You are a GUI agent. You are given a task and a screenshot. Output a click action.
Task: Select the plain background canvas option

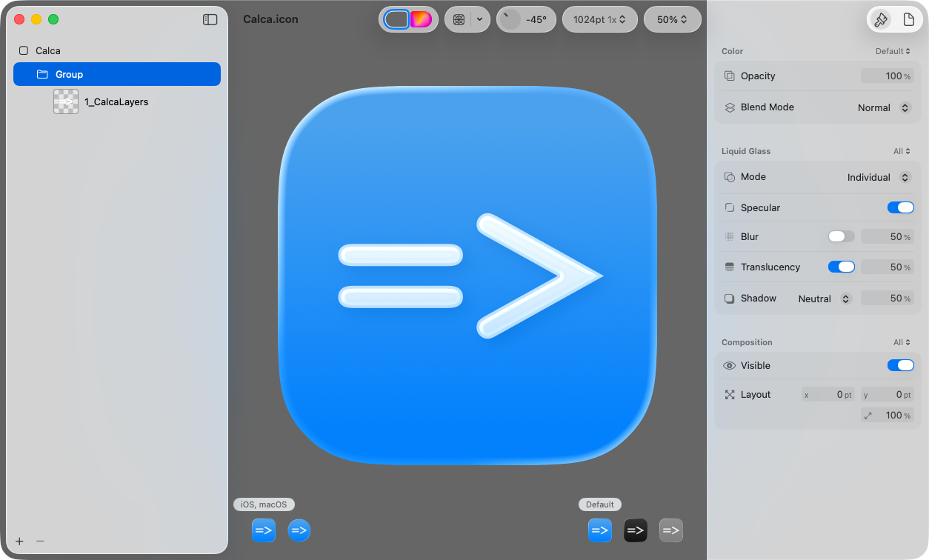click(396, 19)
